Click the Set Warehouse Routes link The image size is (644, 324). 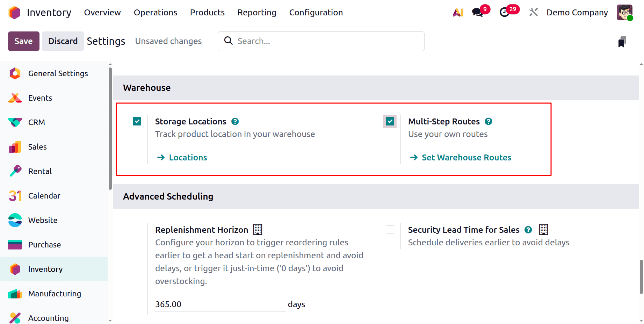[466, 157]
